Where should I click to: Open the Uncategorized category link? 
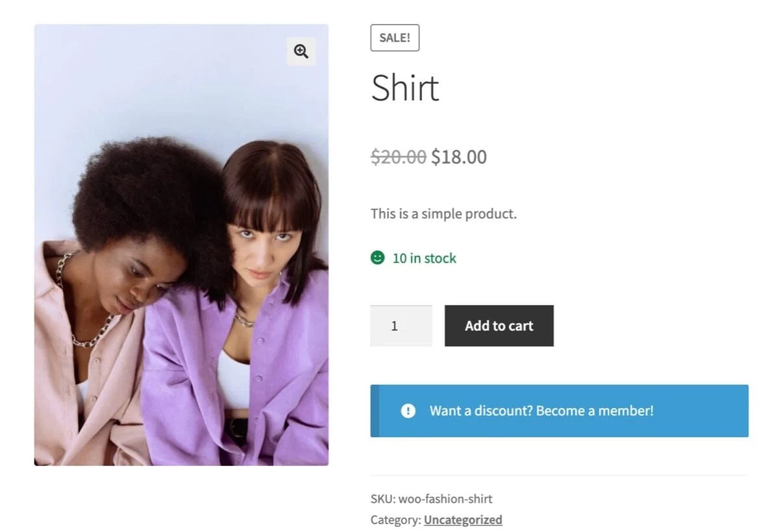(x=463, y=520)
